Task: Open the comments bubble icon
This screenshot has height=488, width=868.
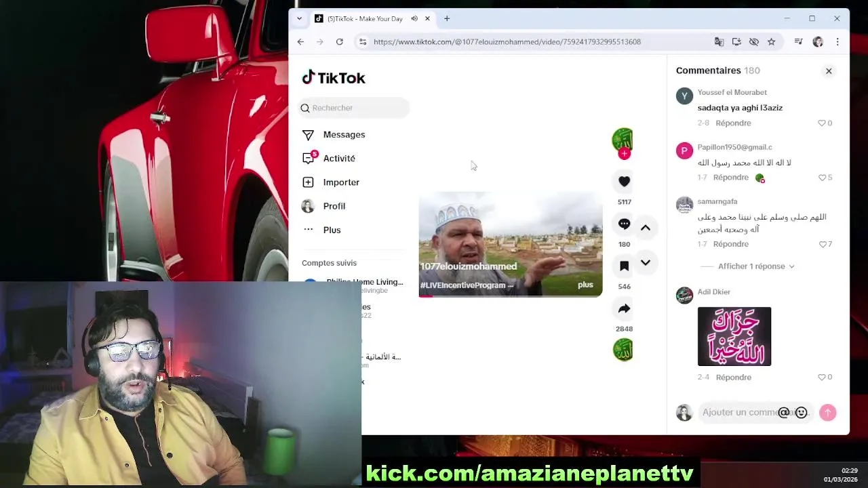Action: (624, 224)
